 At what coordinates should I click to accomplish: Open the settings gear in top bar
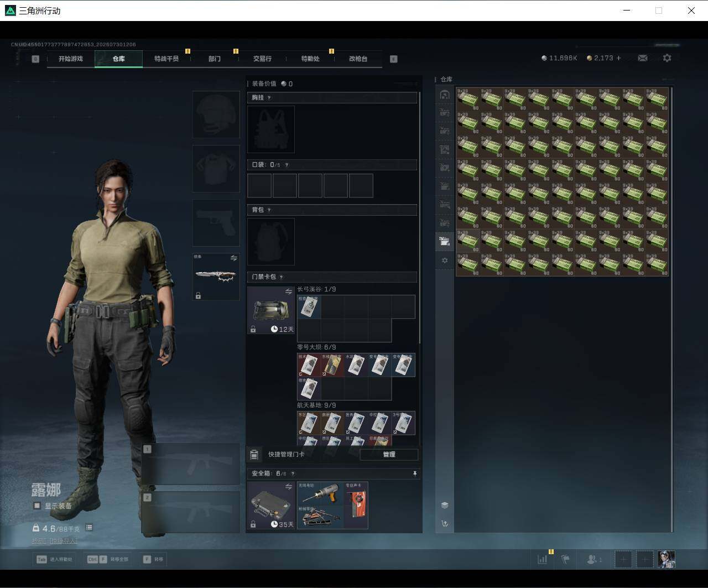coord(667,58)
